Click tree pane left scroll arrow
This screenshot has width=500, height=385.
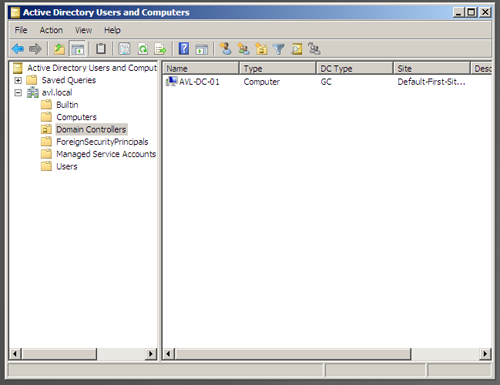(15, 354)
